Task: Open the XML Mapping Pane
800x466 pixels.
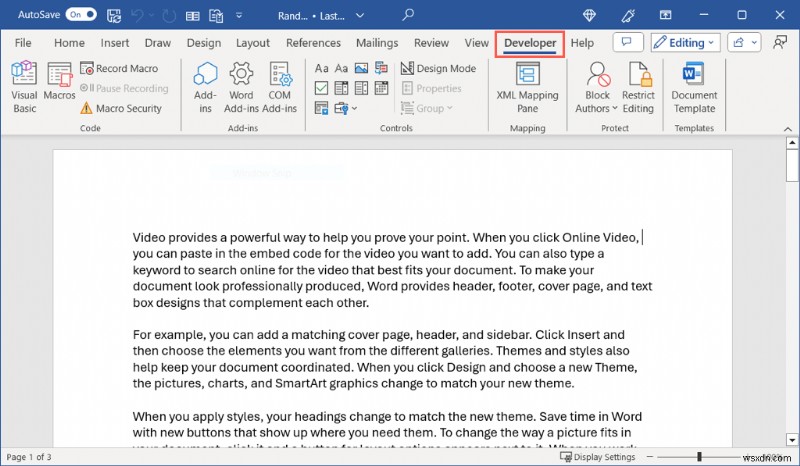Action: (x=528, y=87)
